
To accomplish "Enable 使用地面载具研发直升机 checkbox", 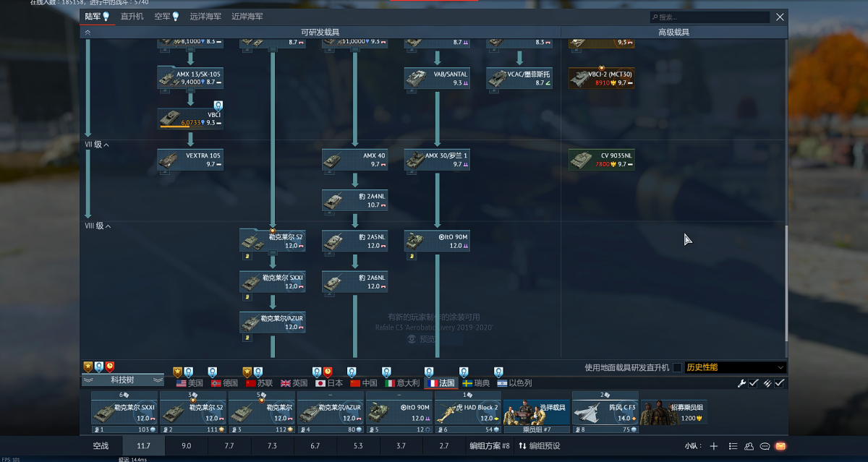I will pyautogui.click(x=677, y=367).
